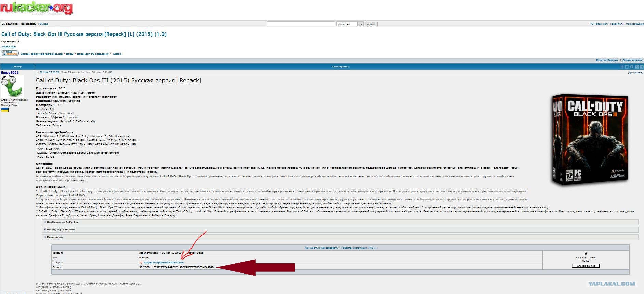The width and height of the screenshot is (644, 294).
Task: Click 'Как качать и Как раздавать' link
Action: pyautogui.click(x=321, y=248)
